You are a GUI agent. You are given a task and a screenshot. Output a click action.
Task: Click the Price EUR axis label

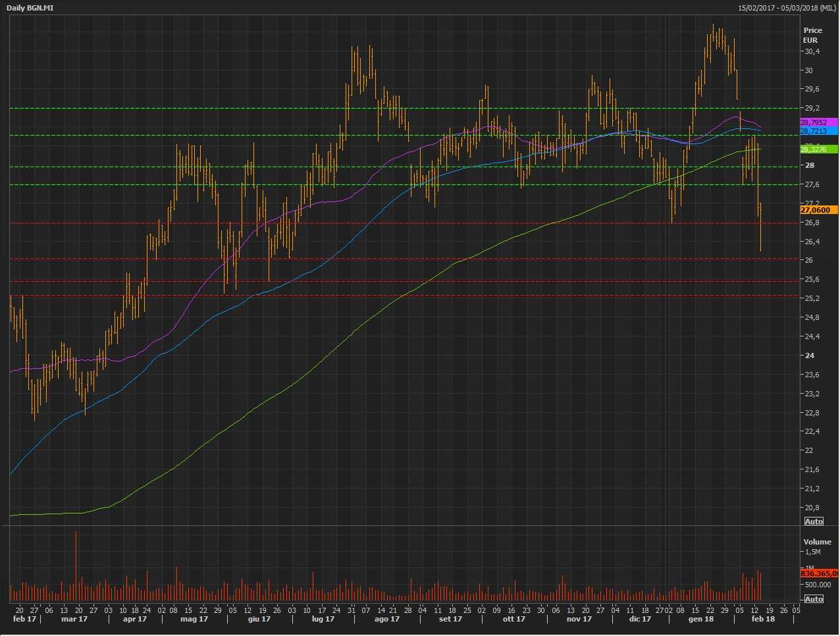point(812,35)
